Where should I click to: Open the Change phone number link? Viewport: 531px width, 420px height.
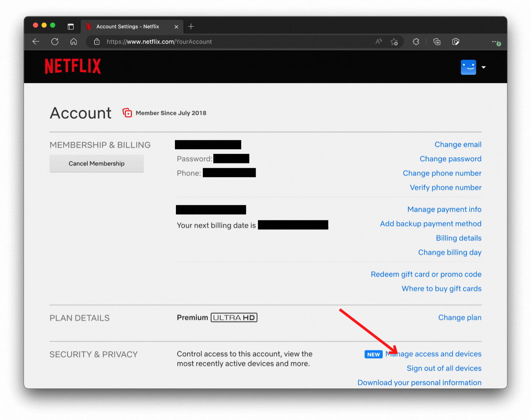pos(442,173)
